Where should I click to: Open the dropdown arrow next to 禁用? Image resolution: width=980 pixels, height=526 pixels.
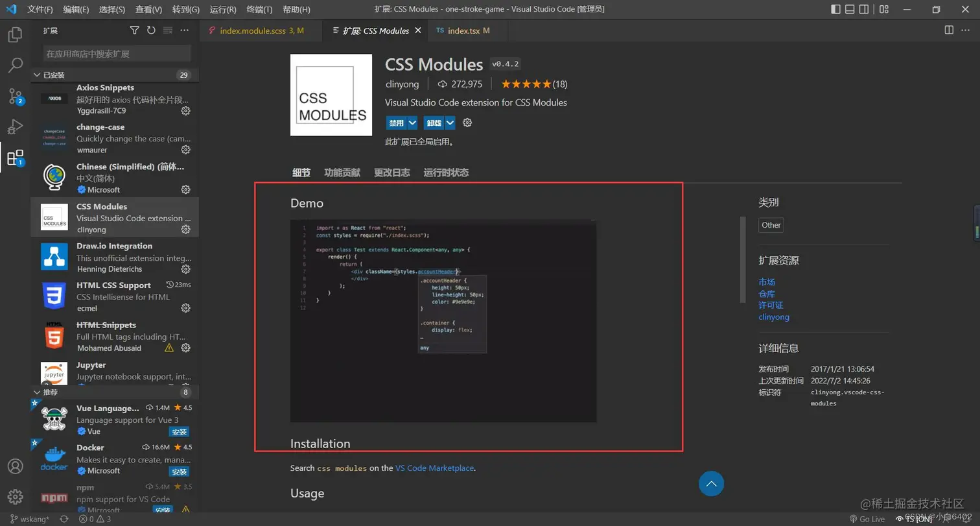(x=412, y=123)
